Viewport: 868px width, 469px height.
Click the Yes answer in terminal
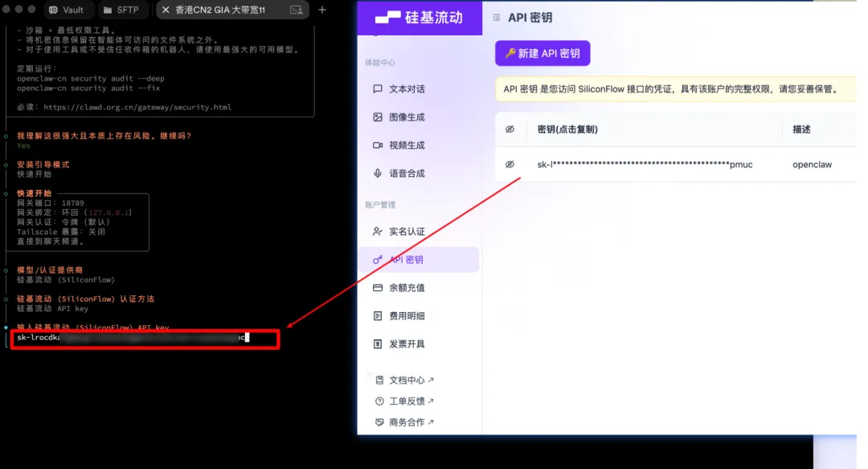point(23,146)
